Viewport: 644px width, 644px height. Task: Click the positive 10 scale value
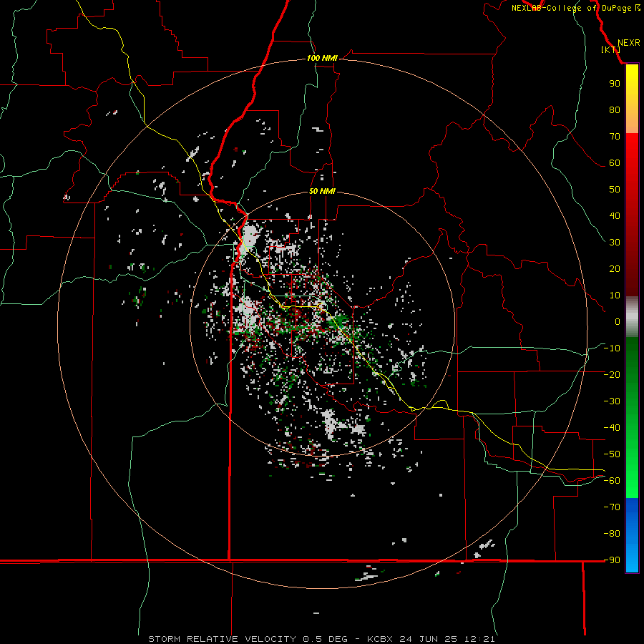coord(615,296)
